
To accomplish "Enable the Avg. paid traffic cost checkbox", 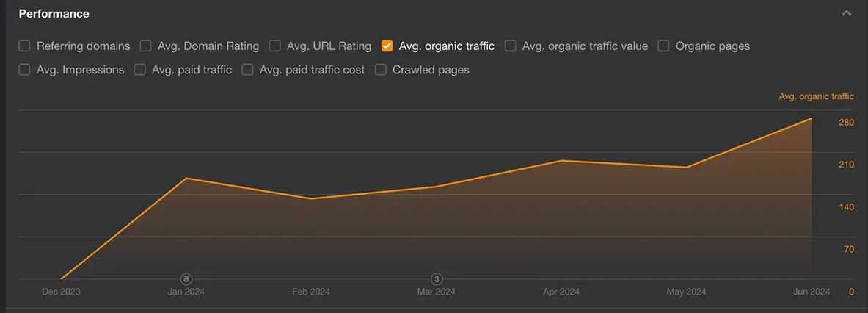I will coord(248,70).
